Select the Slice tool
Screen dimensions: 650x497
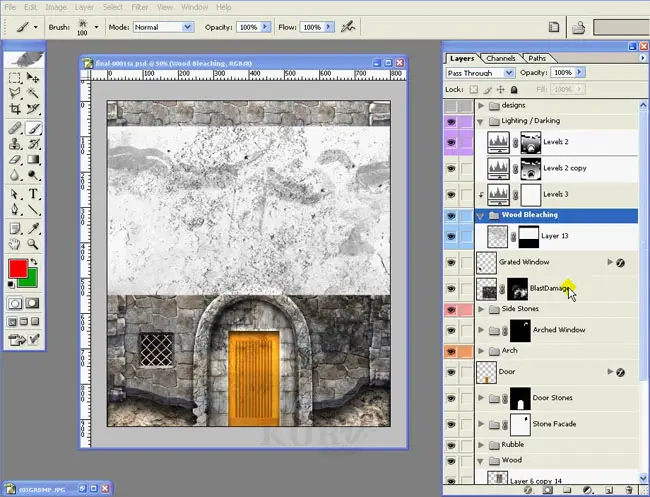pyautogui.click(x=33, y=109)
